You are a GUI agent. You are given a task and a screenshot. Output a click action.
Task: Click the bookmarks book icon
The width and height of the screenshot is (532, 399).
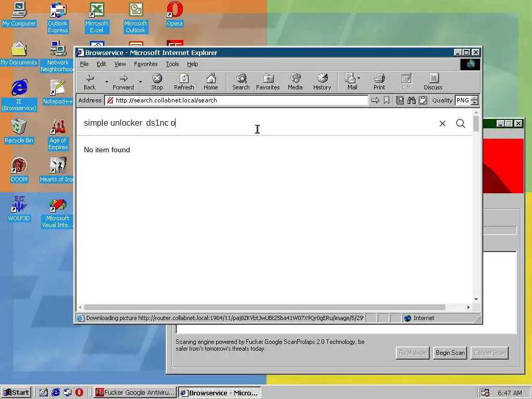400,100
